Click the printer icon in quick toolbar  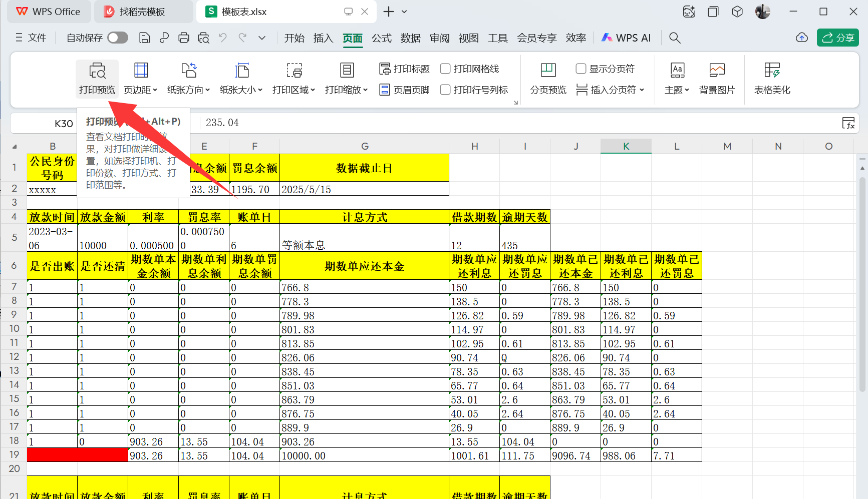point(184,38)
